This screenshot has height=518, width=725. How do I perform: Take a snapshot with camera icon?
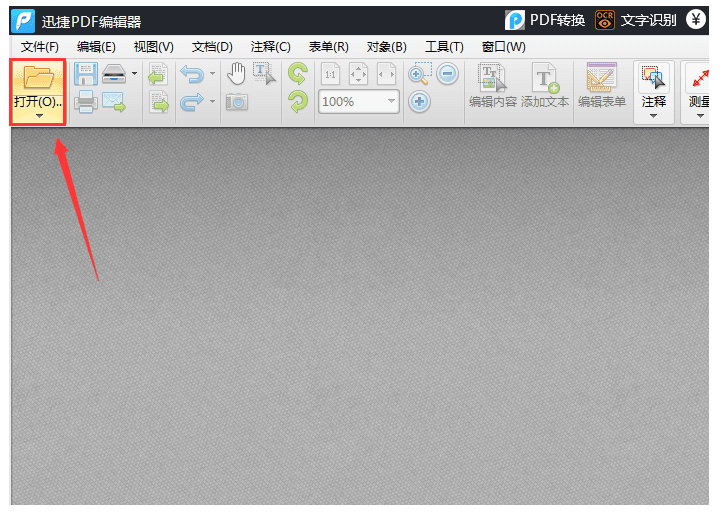(237, 102)
